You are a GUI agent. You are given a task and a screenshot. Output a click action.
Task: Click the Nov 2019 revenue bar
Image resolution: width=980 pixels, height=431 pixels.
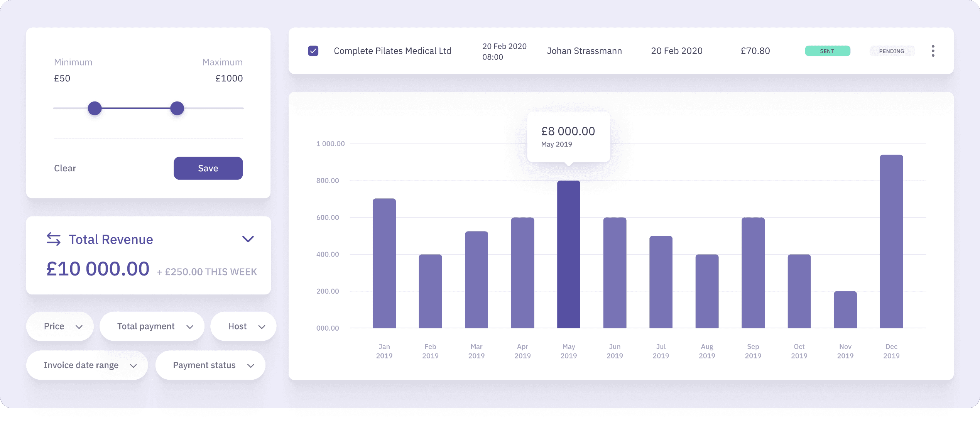click(845, 309)
